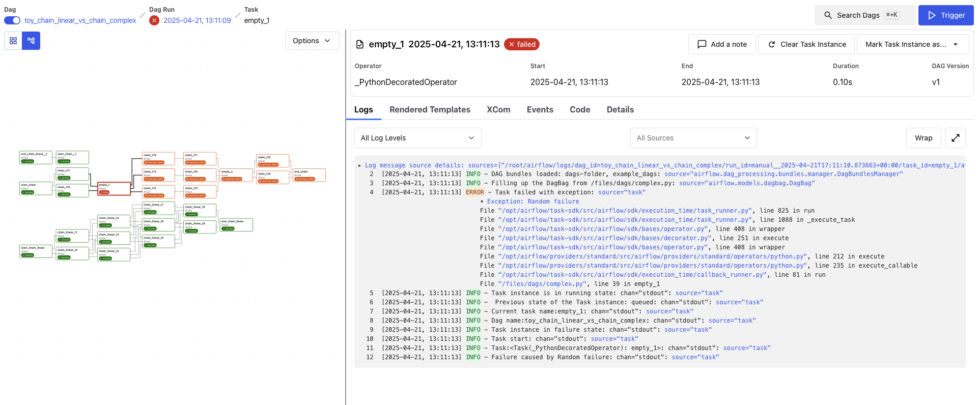Viewport: 980px width, 405px height.
Task: Clear Task Instance with the refresh button
Action: 807,44
